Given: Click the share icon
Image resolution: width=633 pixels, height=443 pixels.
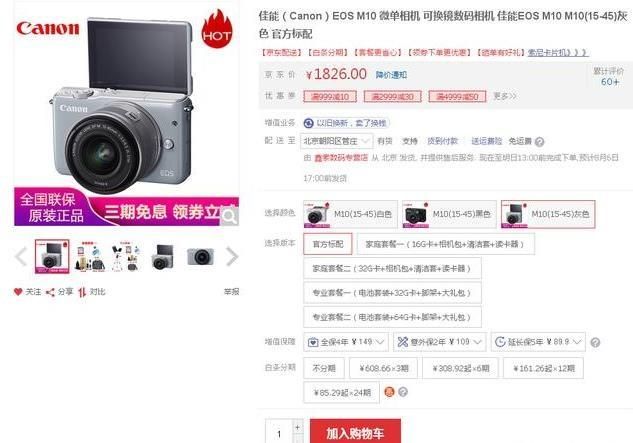Looking at the screenshot, I should (50, 292).
